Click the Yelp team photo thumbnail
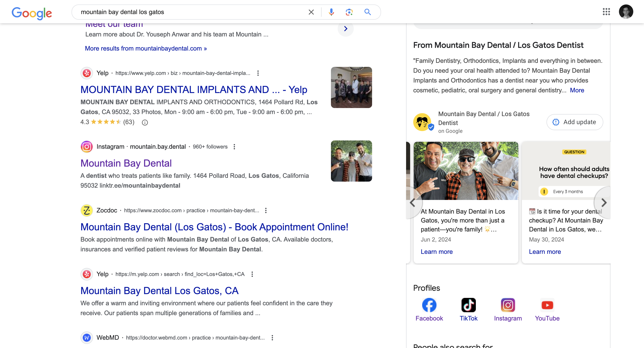 pyautogui.click(x=351, y=87)
